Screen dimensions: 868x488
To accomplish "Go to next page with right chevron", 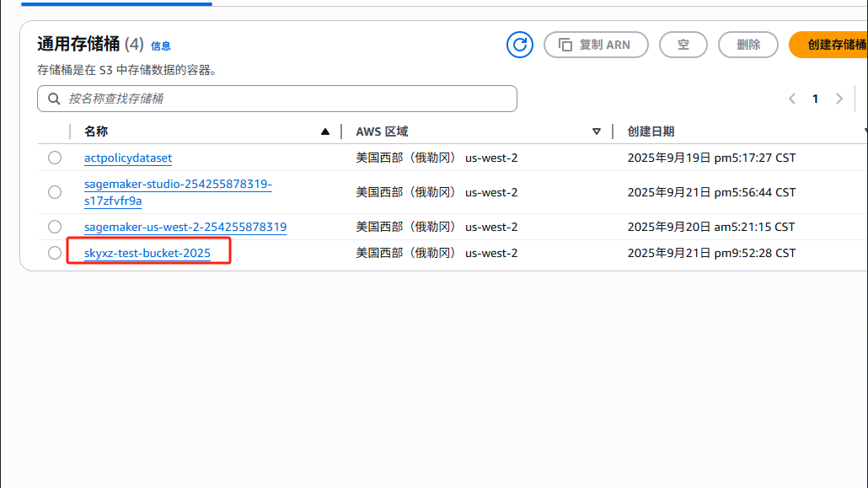I will click(x=839, y=99).
